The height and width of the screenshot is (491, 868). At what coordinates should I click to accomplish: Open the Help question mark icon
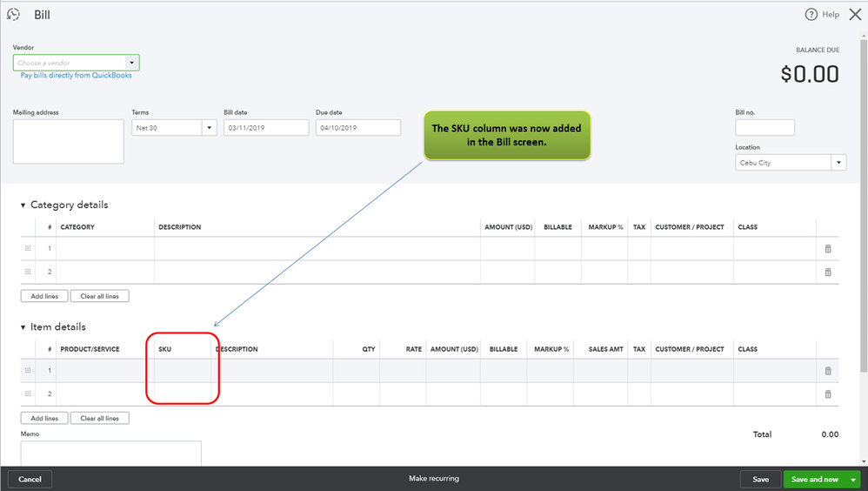pyautogui.click(x=811, y=15)
